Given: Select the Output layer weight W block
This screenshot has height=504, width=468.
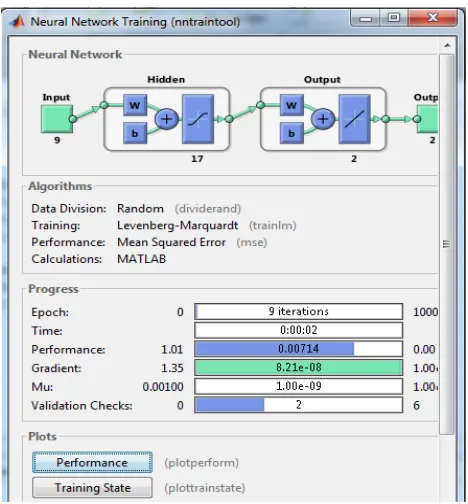Looking at the screenshot, I should 292,105.
